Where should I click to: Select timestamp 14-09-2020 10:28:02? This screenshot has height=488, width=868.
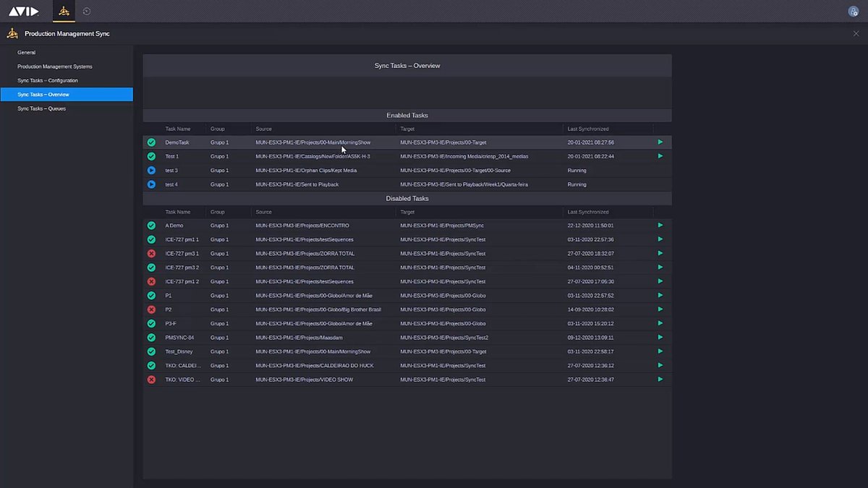tap(591, 309)
